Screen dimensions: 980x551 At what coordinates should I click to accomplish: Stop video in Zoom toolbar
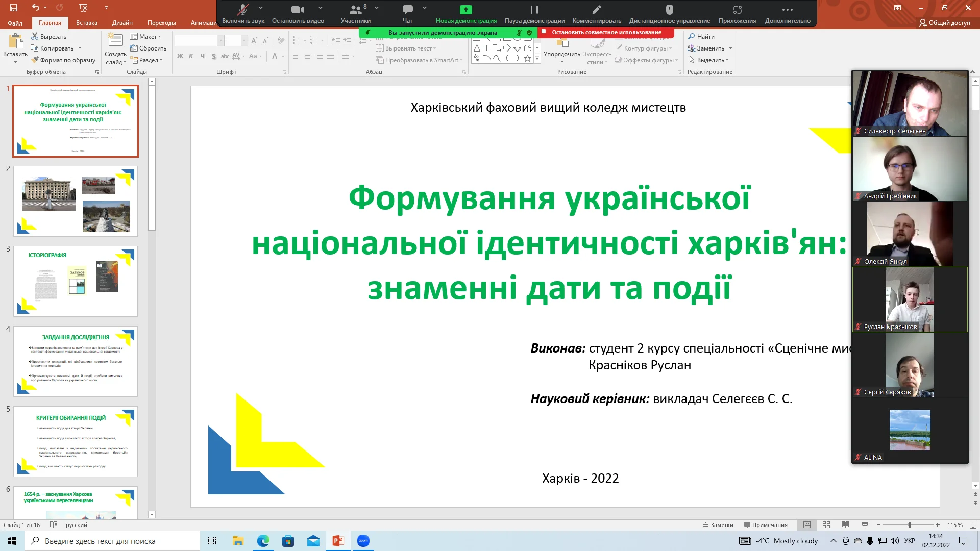(298, 14)
